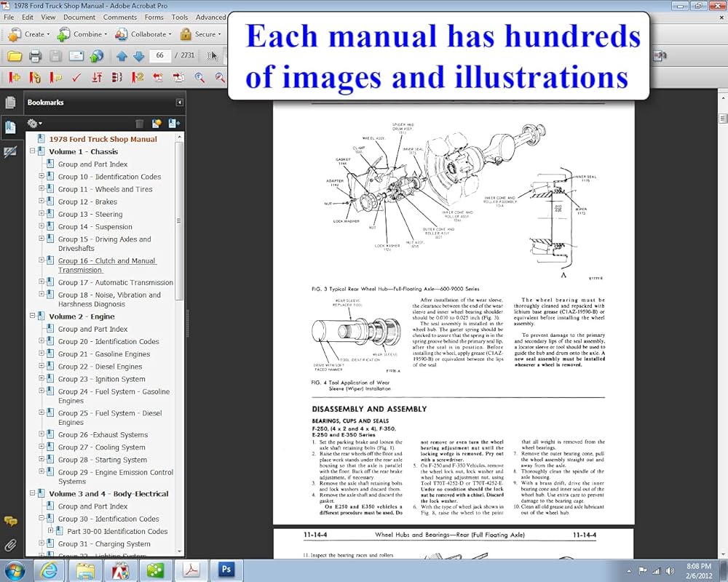Click the Email envelope icon

click(x=76, y=56)
